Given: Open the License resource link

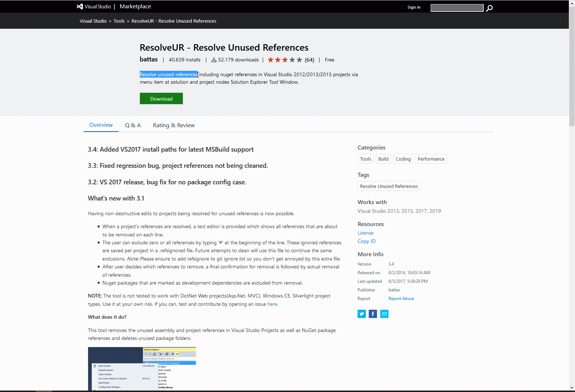Looking at the screenshot, I should [x=365, y=233].
